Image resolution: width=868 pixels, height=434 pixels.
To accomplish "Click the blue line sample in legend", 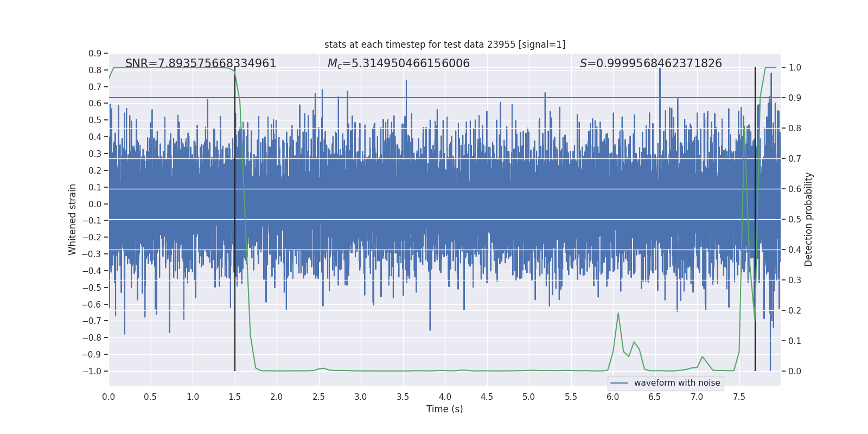I will point(620,383).
